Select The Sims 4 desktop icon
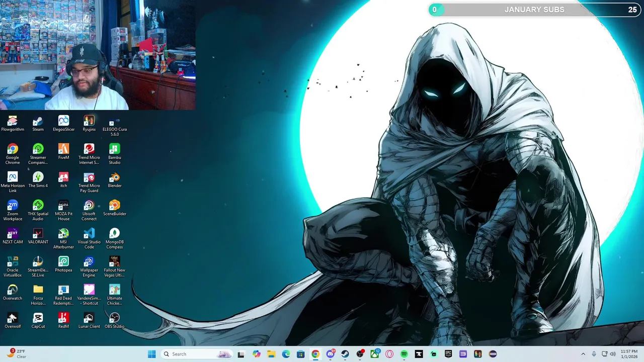Image resolution: width=644 pixels, height=362 pixels. click(x=38, y=180)
